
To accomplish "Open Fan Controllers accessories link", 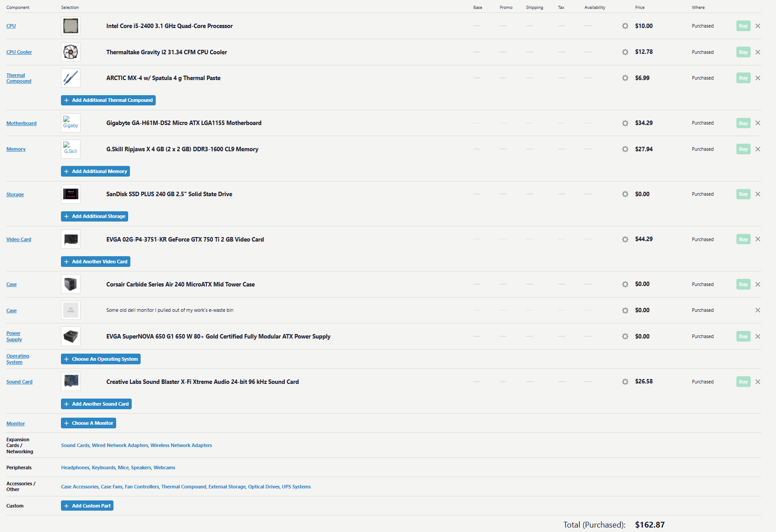I will coord(142,487).
